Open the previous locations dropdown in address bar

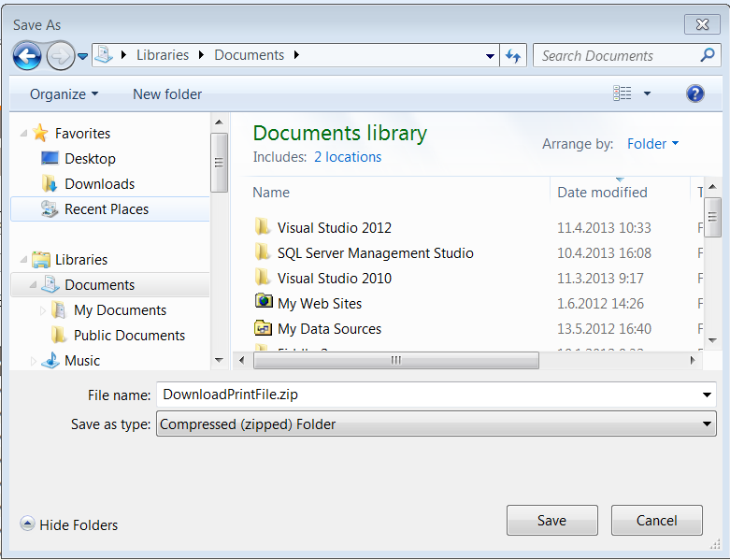[x=490, y=56]
